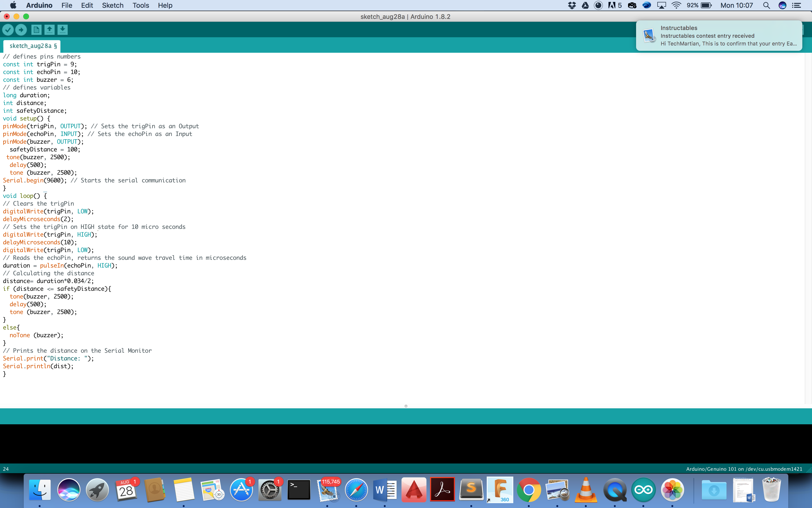812x508 pixels.
Task: Open Calendar showing Aug 28
Action: [126, 490]
